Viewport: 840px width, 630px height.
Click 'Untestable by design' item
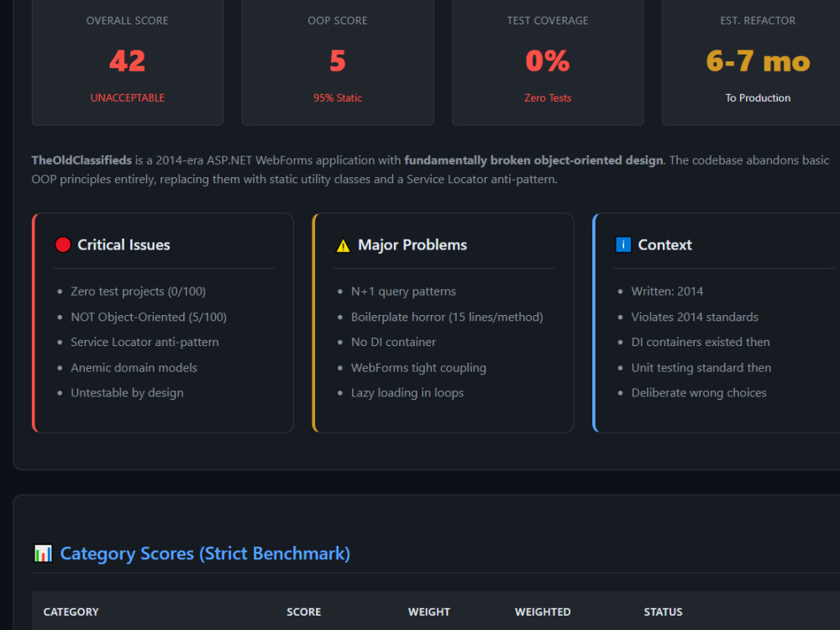127,392
